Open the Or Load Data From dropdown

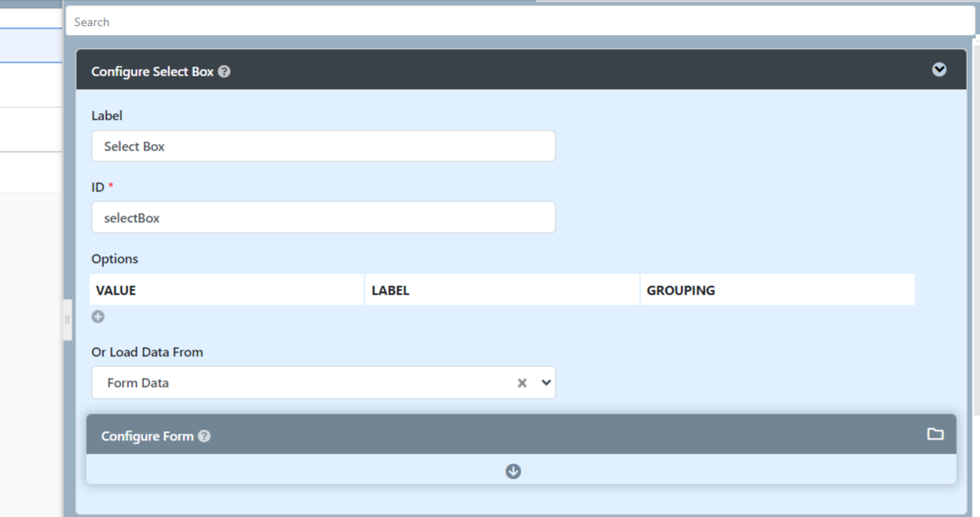coord(546,383)
